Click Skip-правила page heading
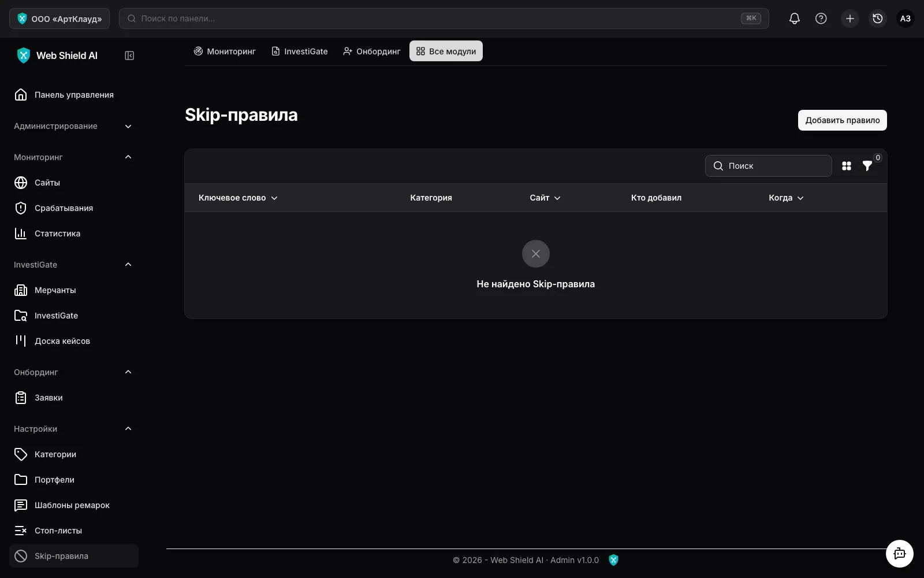 [241, 115]
